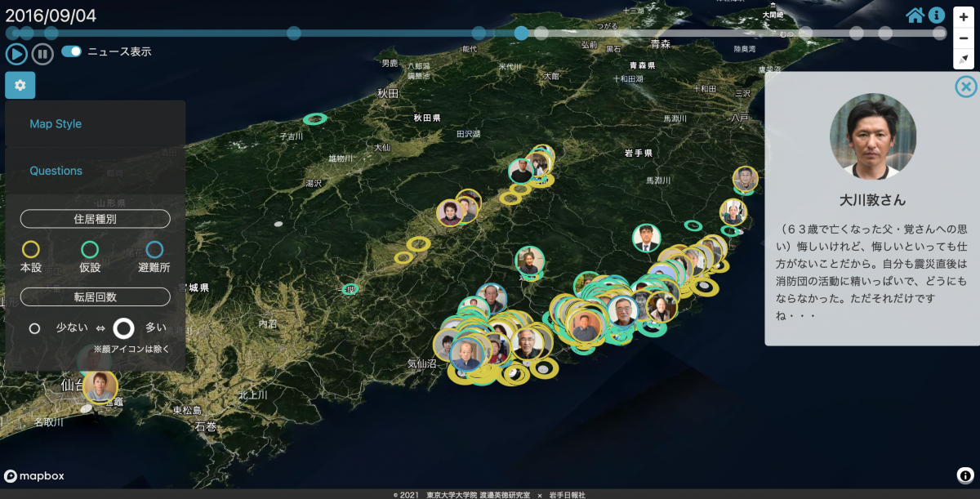Image resolution: width=980 pixels, height=499 pixels.
Task: Click the small 少ない circle icon
Action: pos(34,328)
